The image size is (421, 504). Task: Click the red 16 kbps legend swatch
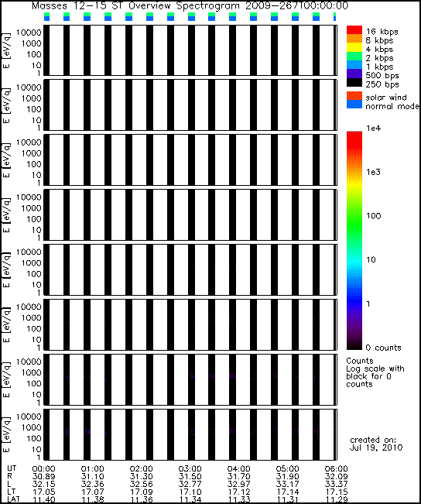(x=354, y=30)
